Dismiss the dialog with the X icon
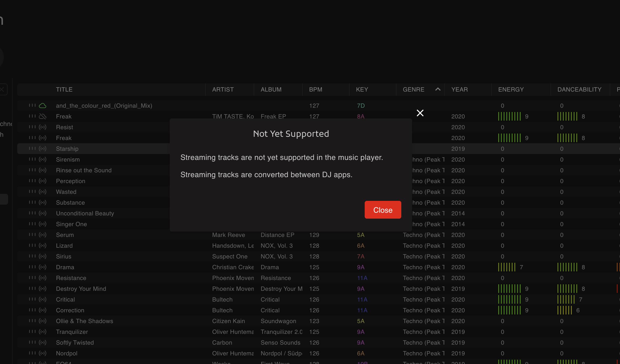 [420, 113]
